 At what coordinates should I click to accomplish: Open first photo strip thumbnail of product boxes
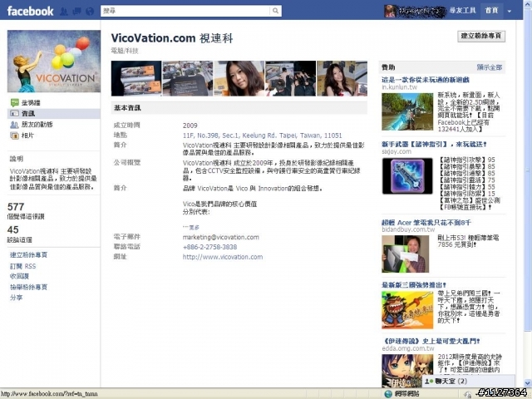pyautogui.click(x=136, y=78)
